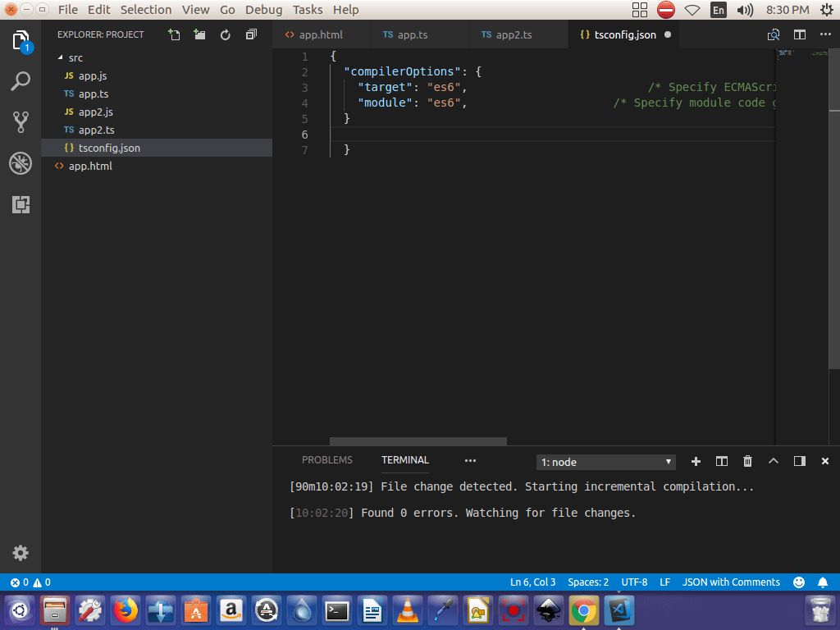
Task: Open the terminal selector '1: node' dropdown
Action: 606,462
